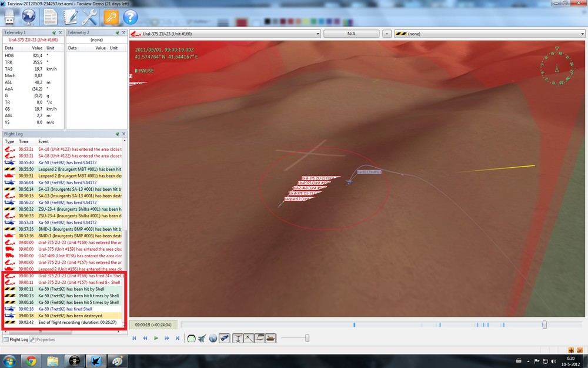Click the online globe download icon
Viewport: 588px width, 368px height.
[x=28, y=16]
